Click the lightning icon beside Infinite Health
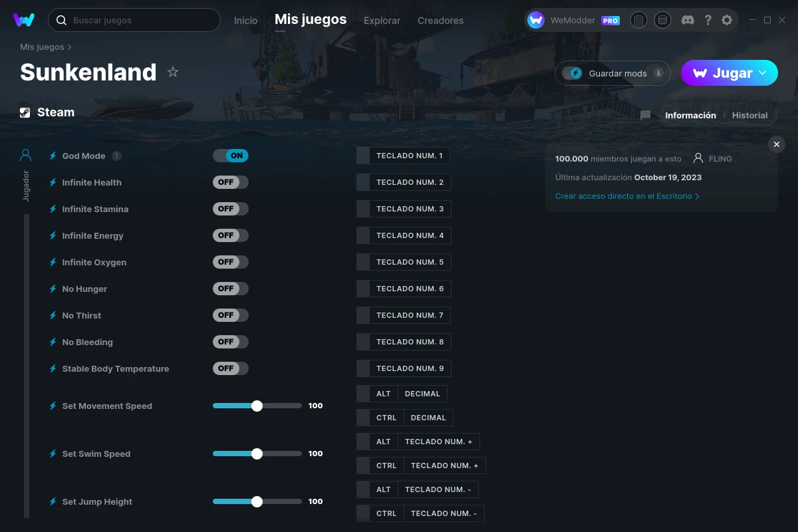The height and width of the screenshot is (532, 798). pyautogui.click(x=53, y=182)
